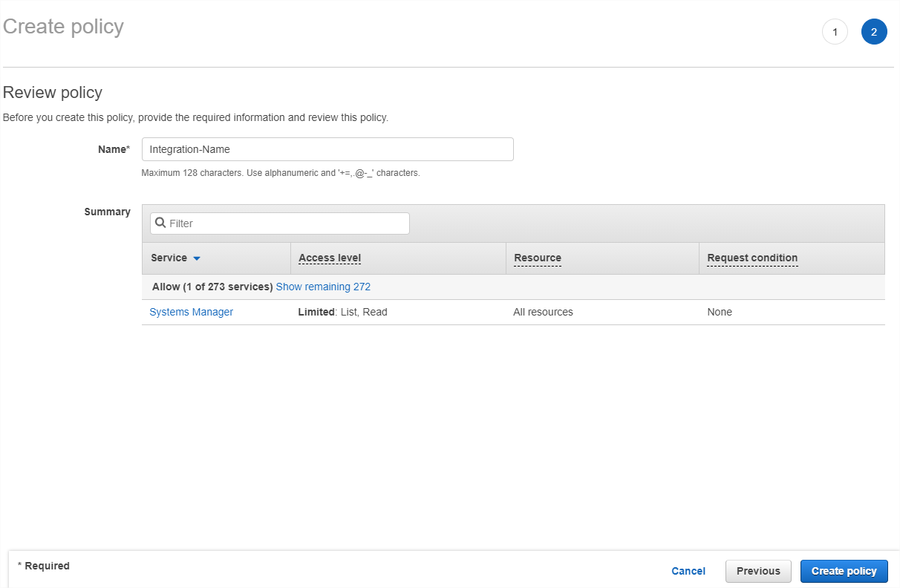Focus the policy Name input field

pyautogui.click(x=327, y=149)
